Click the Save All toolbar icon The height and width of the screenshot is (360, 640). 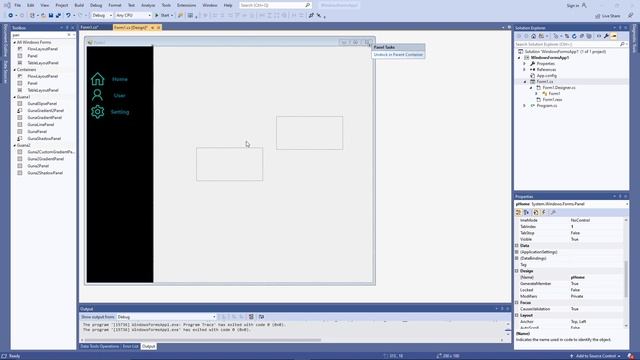(58, 16)
